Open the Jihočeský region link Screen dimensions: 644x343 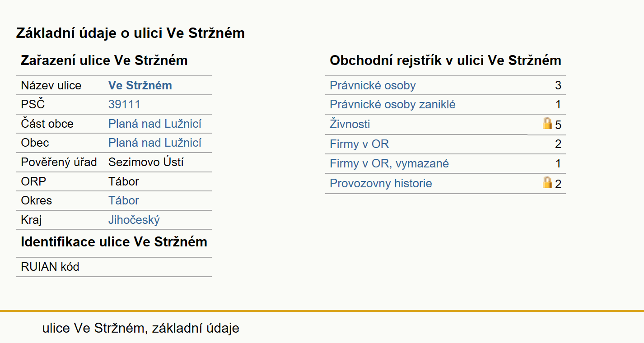(134, 220)
